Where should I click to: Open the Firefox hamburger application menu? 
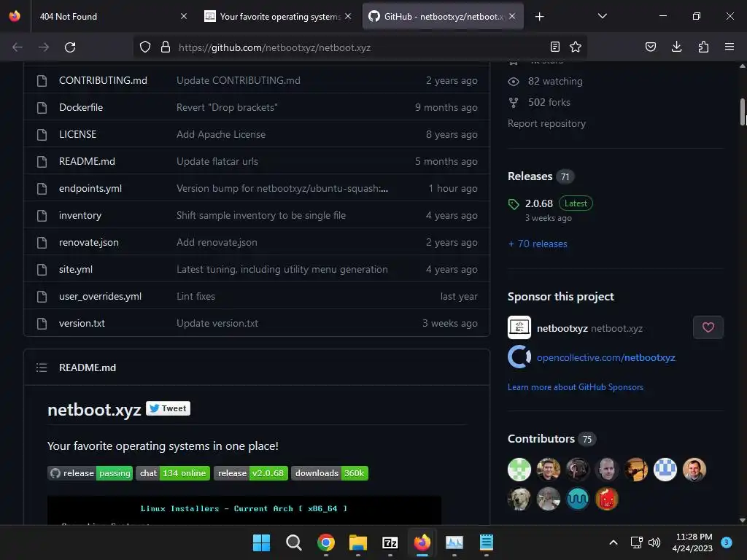(x=729, y=47)
